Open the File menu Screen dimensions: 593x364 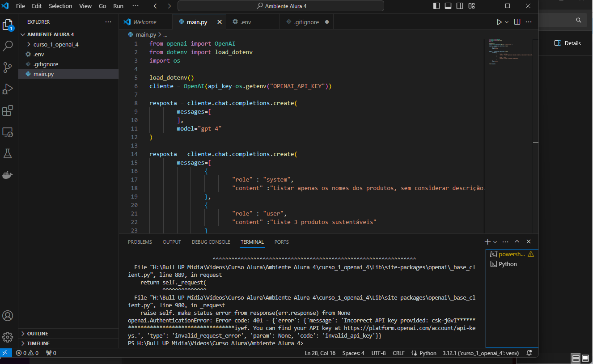(21, 6)
